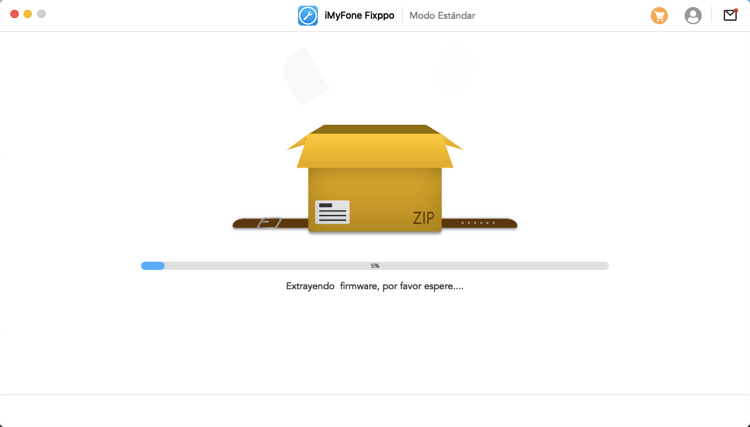Click the conveyor belt left of box

point(270,223)
